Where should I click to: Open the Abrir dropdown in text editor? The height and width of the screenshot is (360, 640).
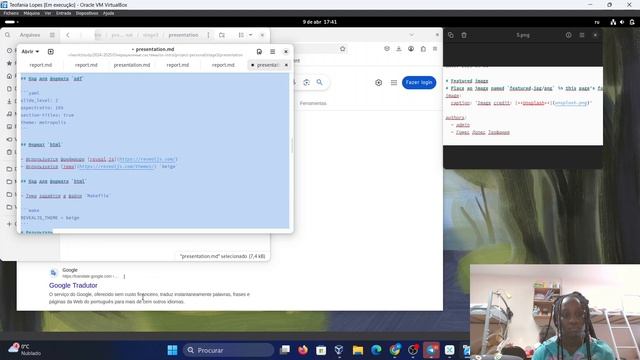30,52
